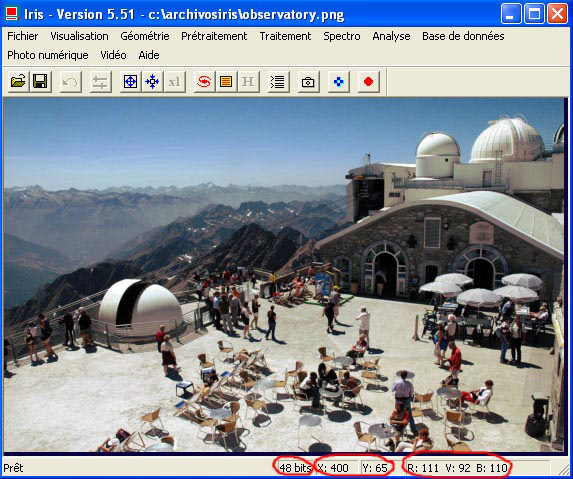573x479 pixels.
Task: Open the Fichier menu
Action: click(x=23, y=36)
